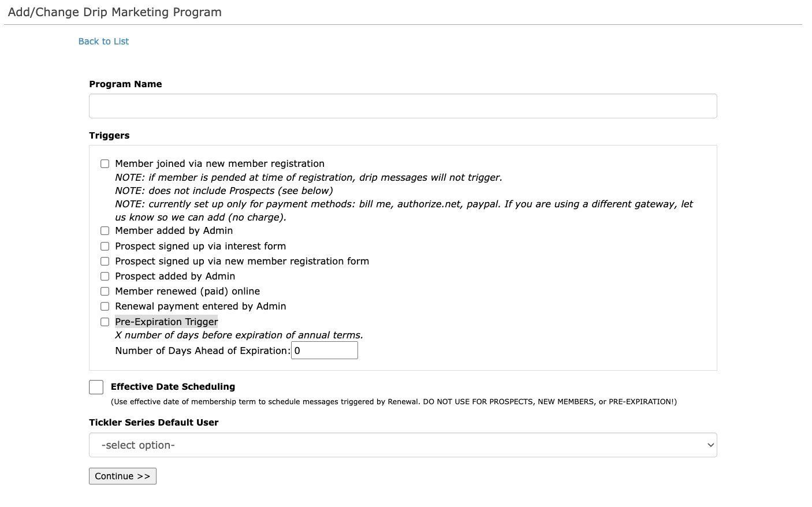The image size is (812, 507).
Task: Uncheck the Member added by Admin trigger
Action: pos(105,230)
